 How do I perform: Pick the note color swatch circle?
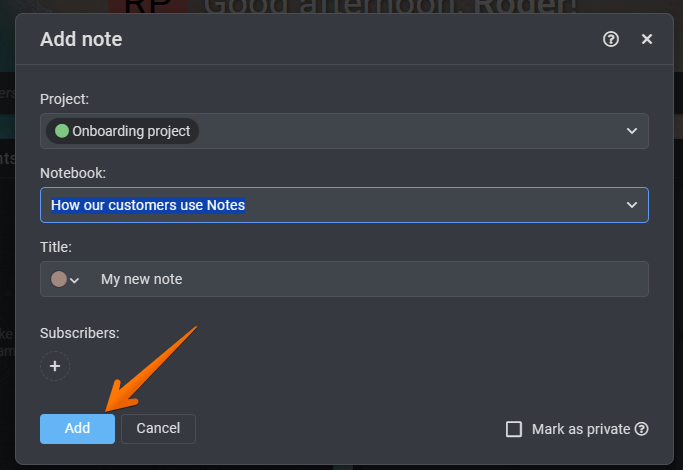coord(59,279)
